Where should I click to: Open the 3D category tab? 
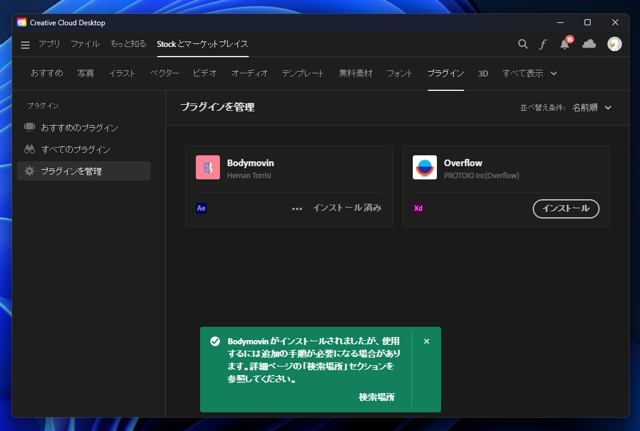point(483,73)
